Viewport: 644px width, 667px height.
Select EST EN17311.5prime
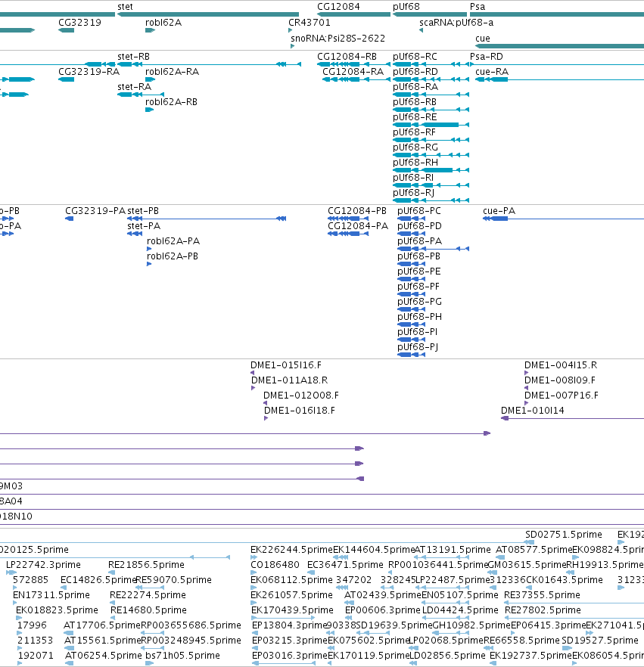click(51, 594)
